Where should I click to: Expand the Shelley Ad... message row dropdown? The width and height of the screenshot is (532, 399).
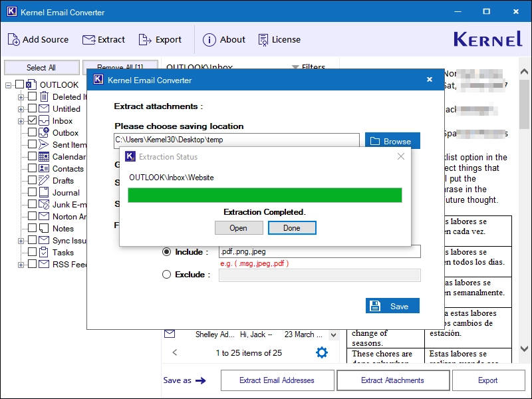tap(334, 335)
